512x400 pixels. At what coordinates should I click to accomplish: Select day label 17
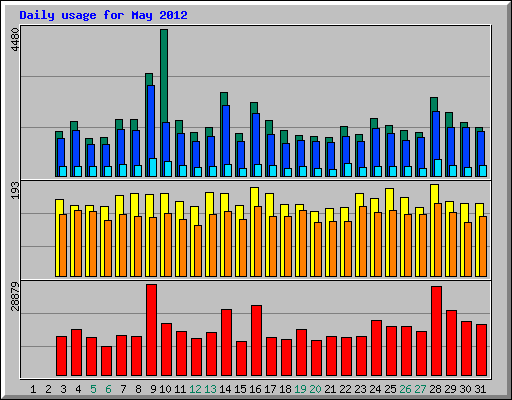[x=270, y=389]
